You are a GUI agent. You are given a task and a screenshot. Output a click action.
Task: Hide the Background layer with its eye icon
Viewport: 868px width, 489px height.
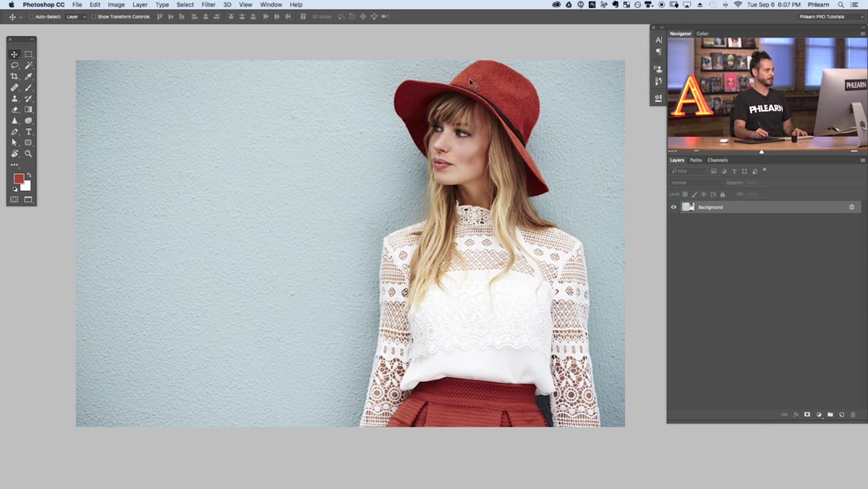[673, 207]
